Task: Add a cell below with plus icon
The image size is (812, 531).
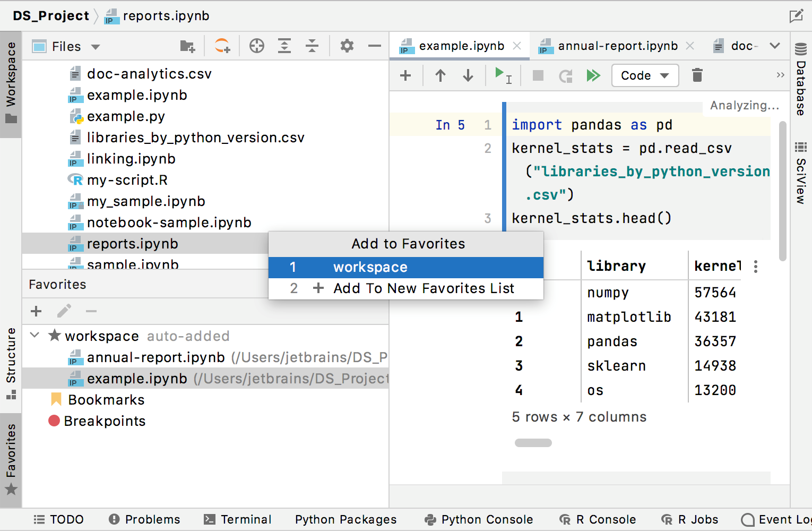Action: click(405, 75)
